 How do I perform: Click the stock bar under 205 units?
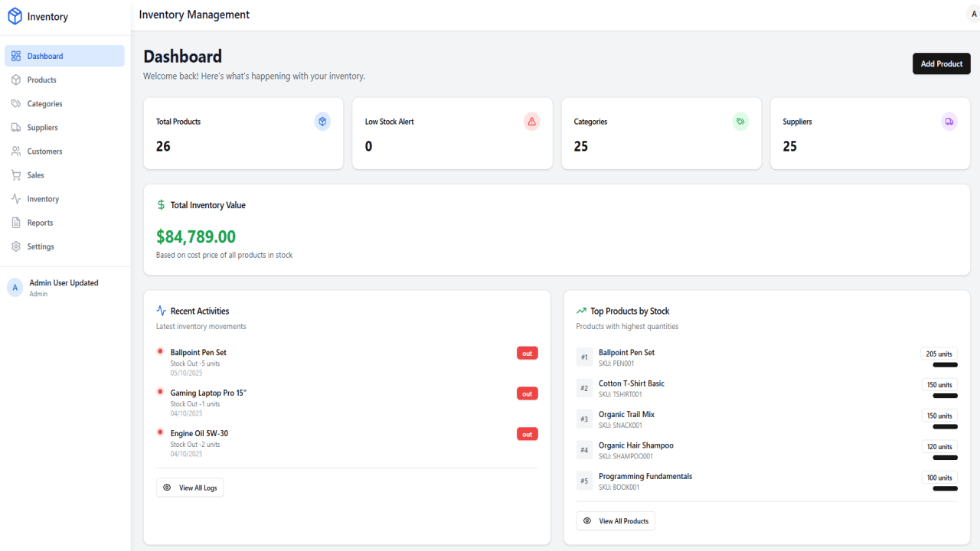pos(946,365)
